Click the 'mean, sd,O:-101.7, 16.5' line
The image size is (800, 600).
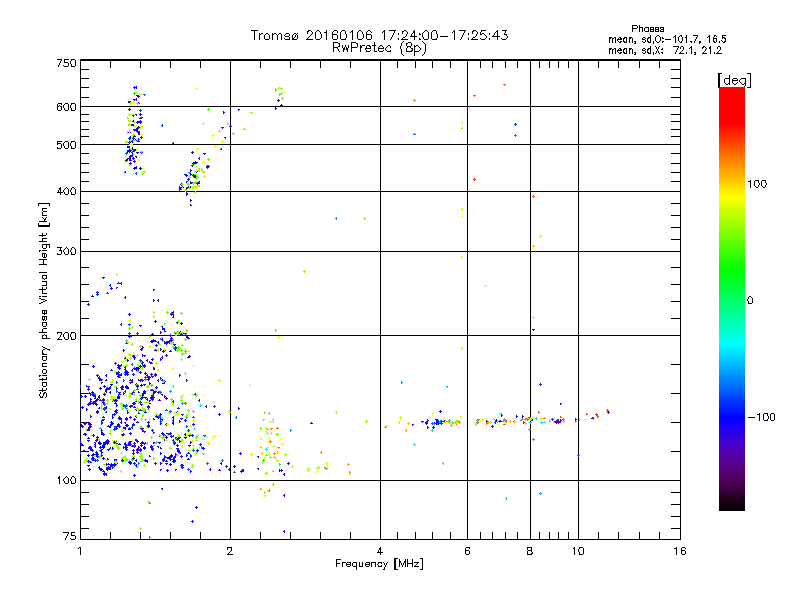[667, 39]
